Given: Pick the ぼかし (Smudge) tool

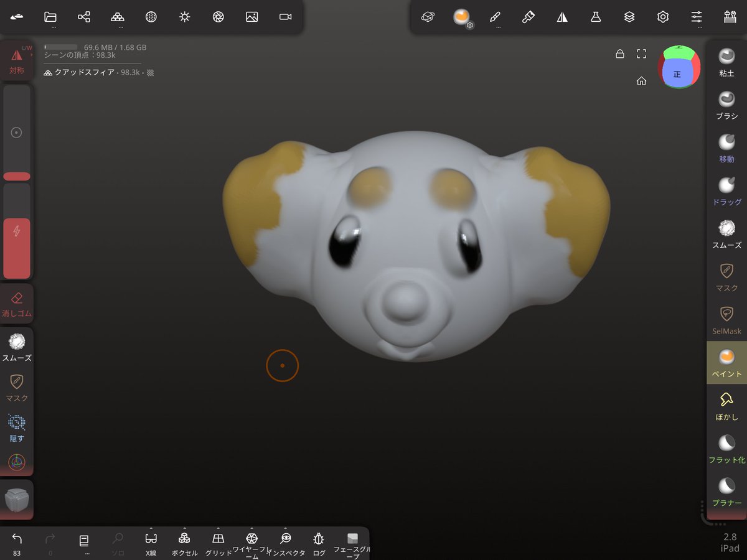Looking at the screenshot, I should 726,406.
